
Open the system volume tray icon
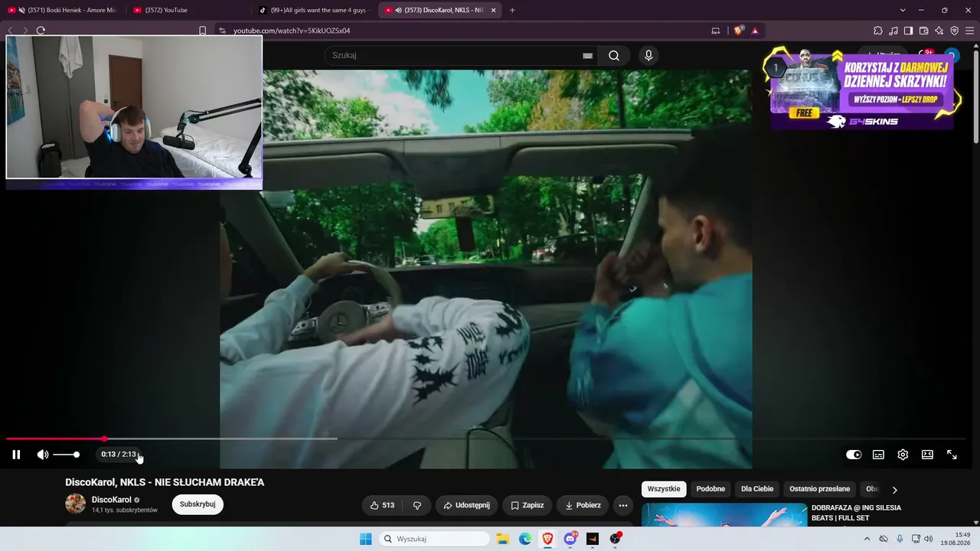[929, 539]
